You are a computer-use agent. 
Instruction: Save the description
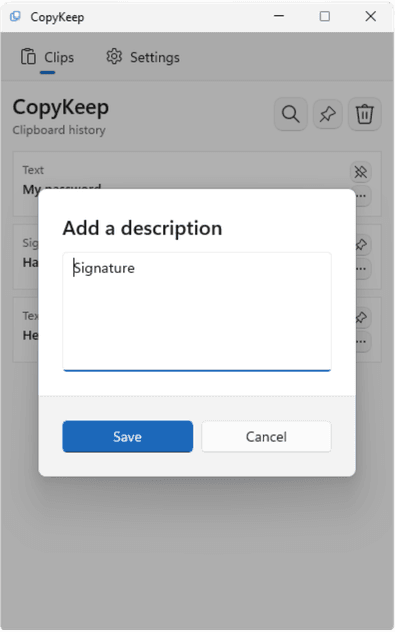127,437
